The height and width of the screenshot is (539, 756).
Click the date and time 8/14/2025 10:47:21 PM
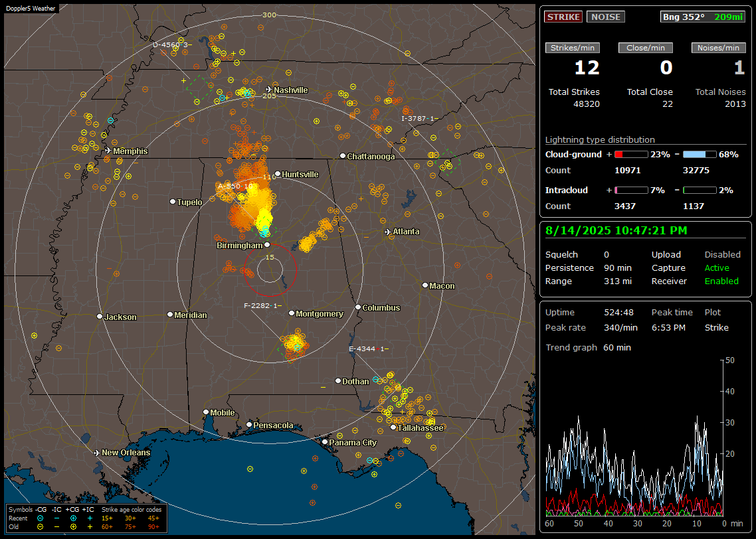tap(616, 230)
